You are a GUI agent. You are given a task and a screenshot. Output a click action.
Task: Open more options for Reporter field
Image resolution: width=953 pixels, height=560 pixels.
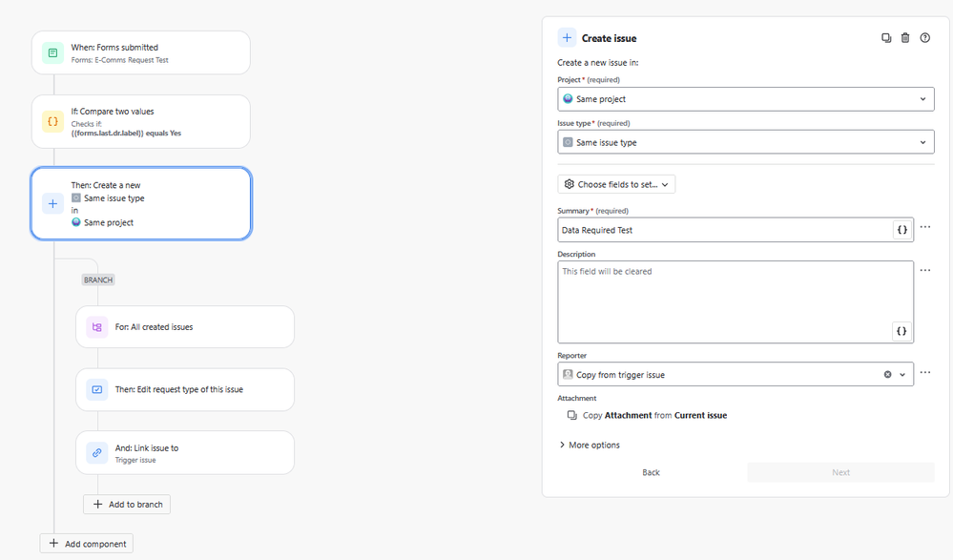point(925,372)
